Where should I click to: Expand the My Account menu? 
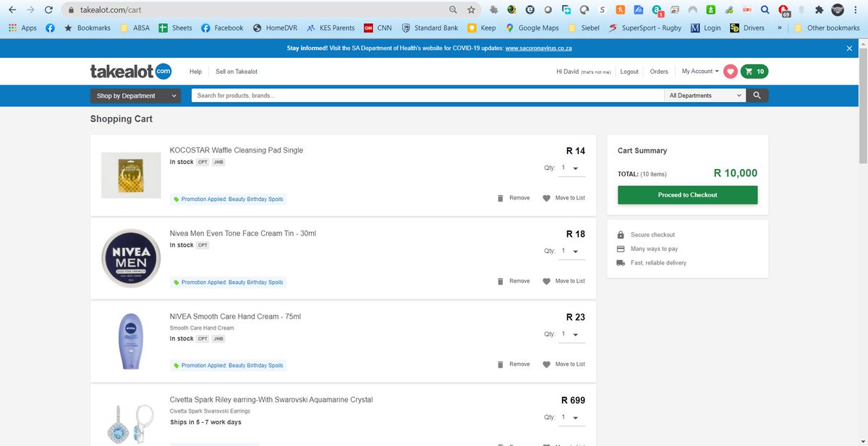click(700, 72)
